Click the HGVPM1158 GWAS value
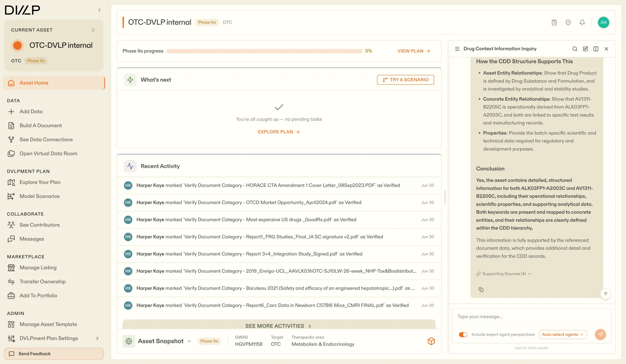The height and width of the screenshot is (364, 626). click(248, 344)
